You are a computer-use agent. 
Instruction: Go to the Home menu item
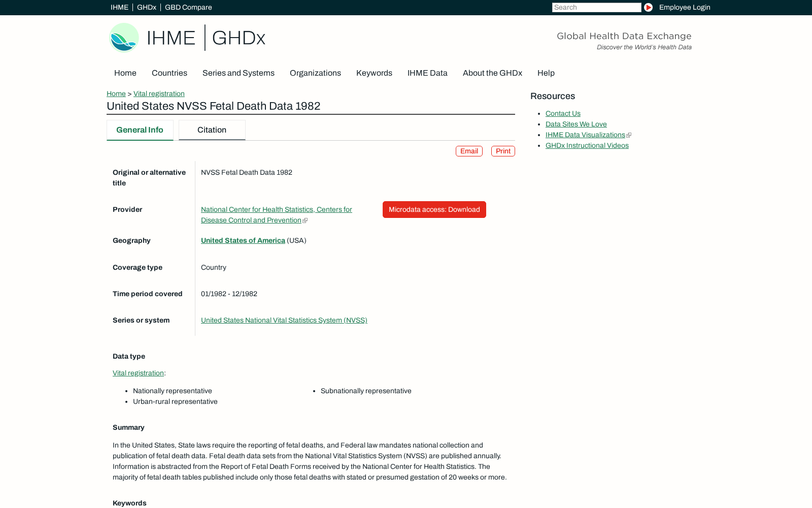coord(125,73)
